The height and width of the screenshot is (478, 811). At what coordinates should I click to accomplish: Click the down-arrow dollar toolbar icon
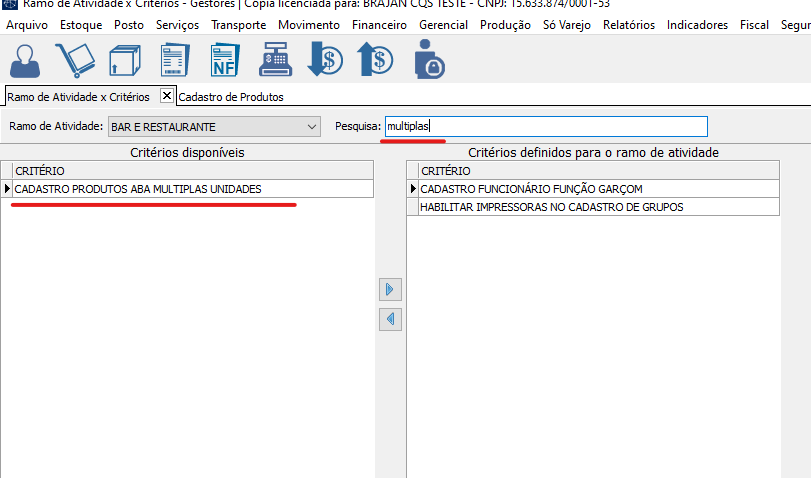click(325, 59)
